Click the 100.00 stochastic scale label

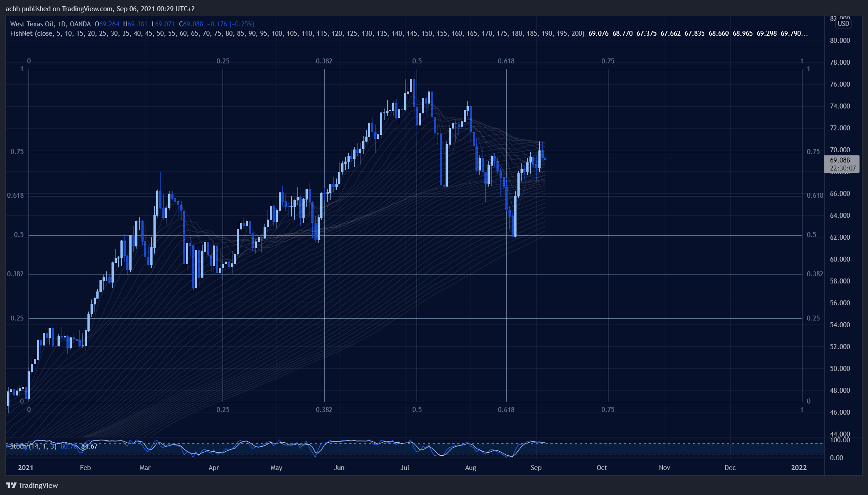[840, 440]
